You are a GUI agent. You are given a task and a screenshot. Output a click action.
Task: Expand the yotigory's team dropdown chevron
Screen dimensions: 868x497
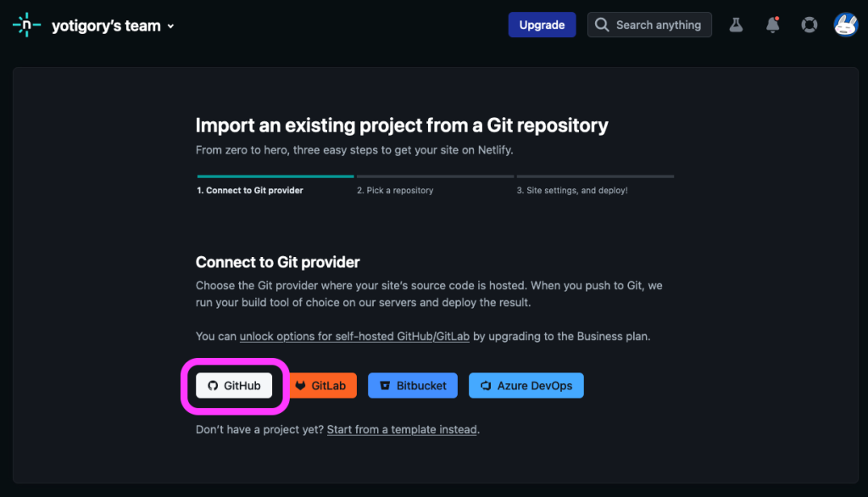coord(170,26)
